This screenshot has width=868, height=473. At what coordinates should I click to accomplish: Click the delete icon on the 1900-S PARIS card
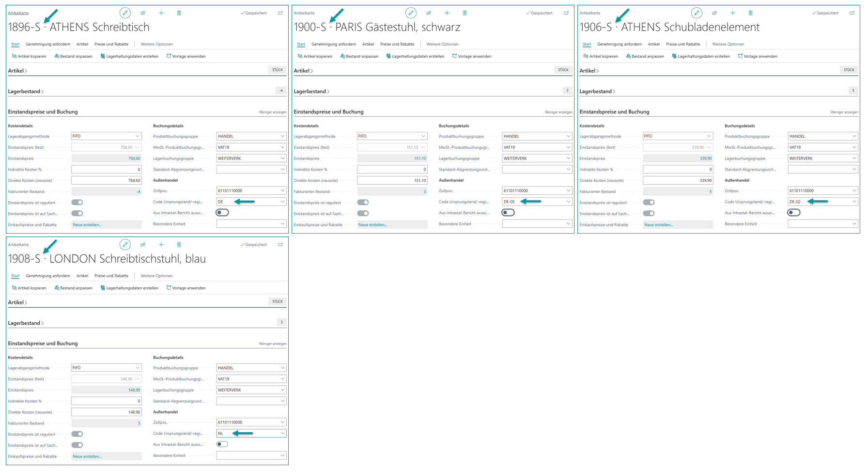click(465, 13)
